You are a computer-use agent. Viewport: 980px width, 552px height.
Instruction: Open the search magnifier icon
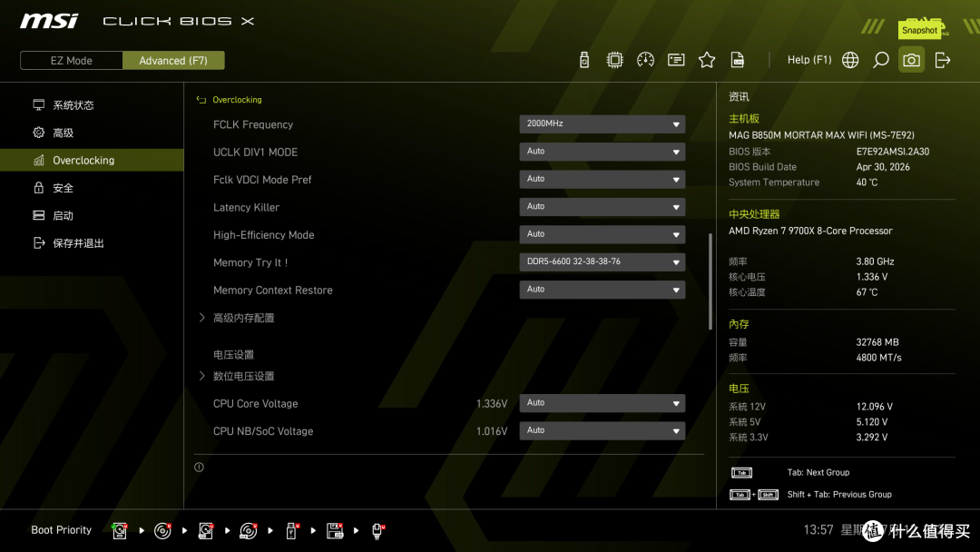[880, 60]
